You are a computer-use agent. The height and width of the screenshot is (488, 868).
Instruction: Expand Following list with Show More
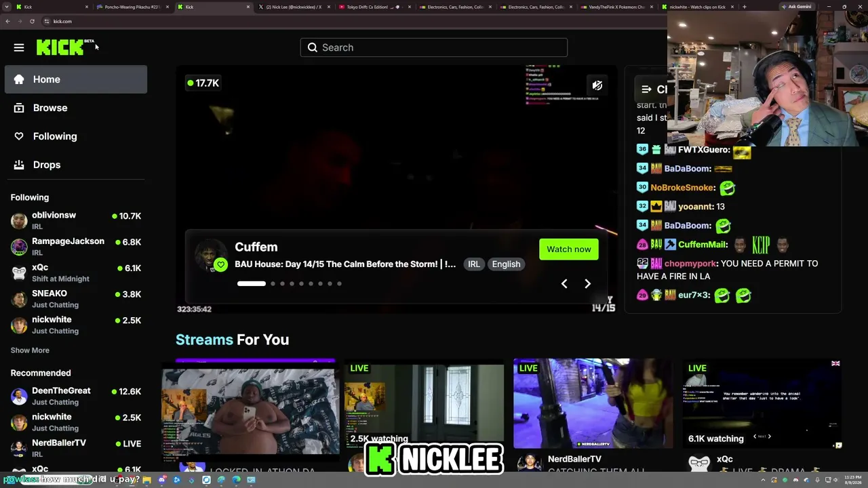click(30, 350)
